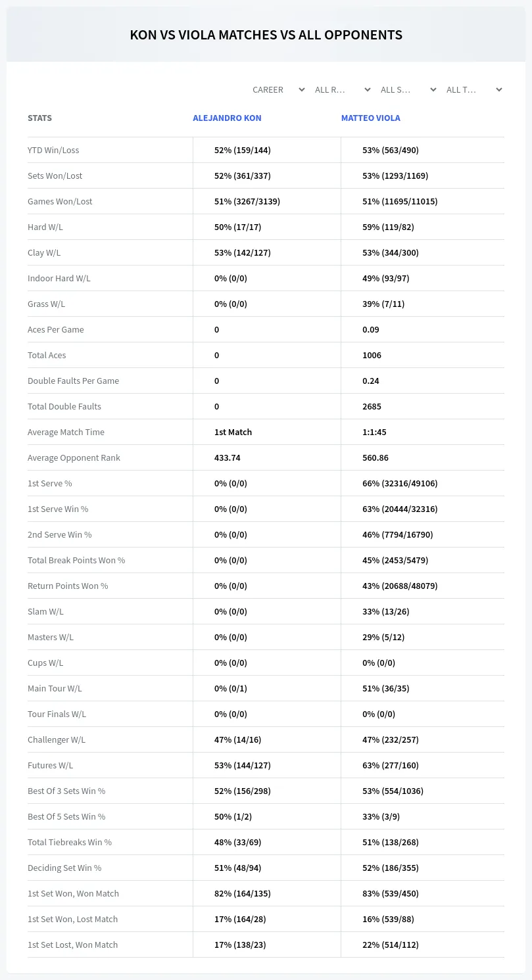
Task: Expand the ALL R... rounds dropdown
Action: 343,89
